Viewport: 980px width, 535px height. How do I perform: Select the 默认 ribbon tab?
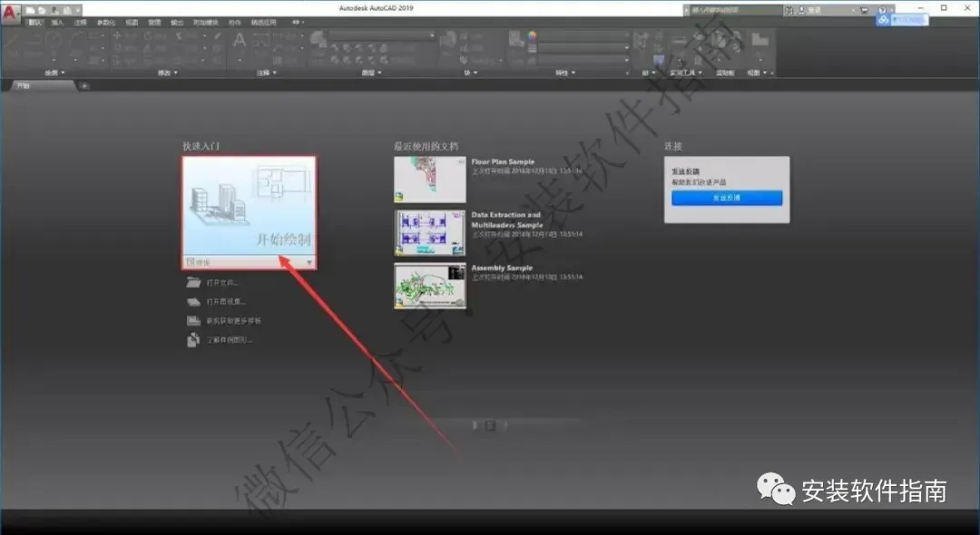click(x=35, y=23)
